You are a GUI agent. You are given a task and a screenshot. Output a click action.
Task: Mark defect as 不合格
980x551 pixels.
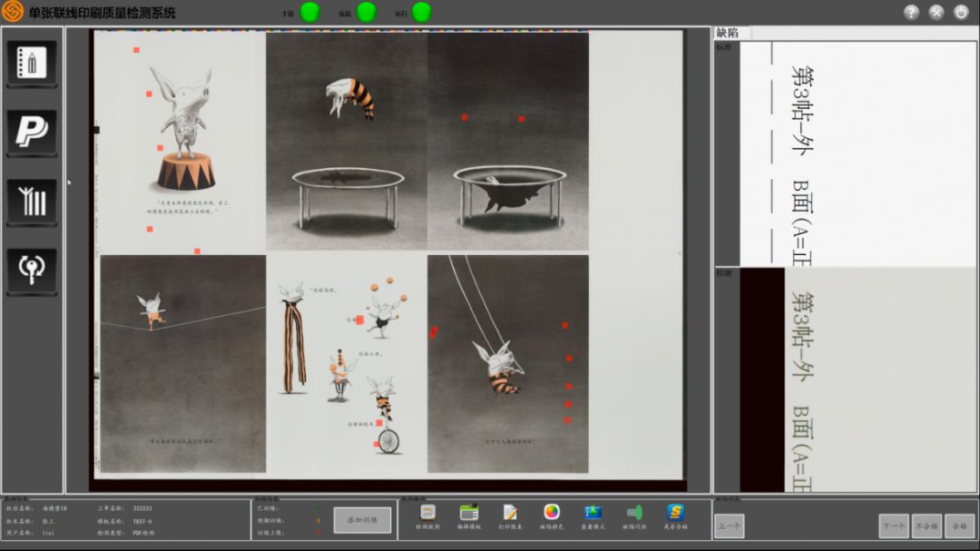926,526
